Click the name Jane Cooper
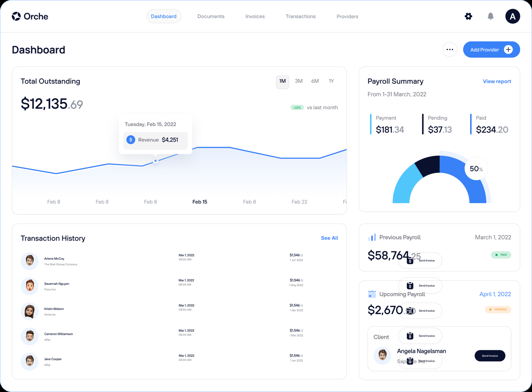 pos(53,359)
